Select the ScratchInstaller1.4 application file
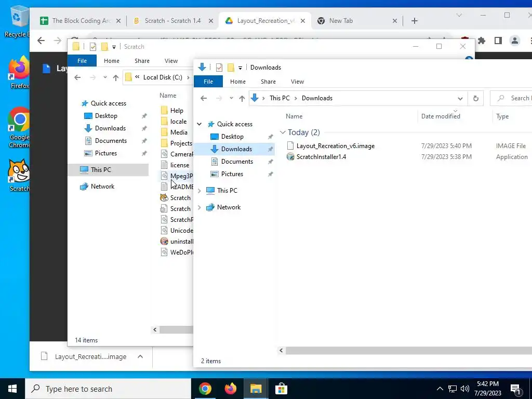 coord(321,157)
